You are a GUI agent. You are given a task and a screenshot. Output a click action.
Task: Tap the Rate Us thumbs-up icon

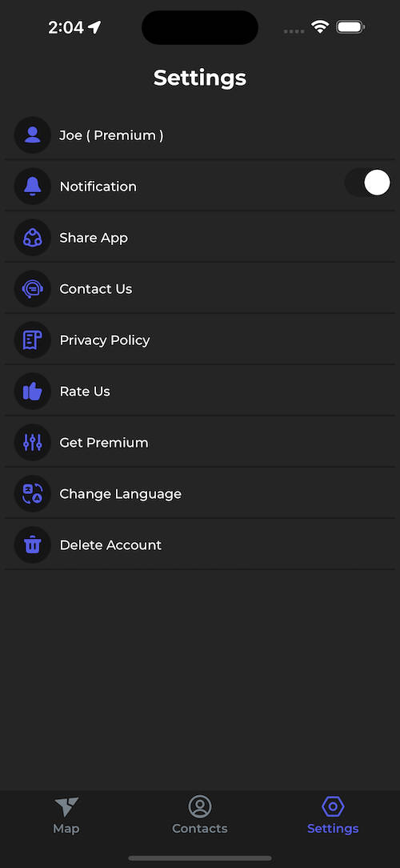(33, 392)
